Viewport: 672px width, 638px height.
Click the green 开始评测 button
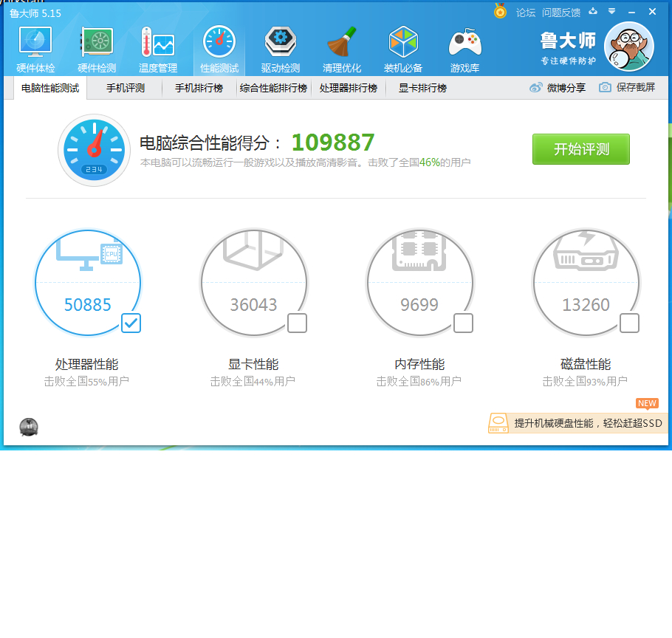[581, 149]
